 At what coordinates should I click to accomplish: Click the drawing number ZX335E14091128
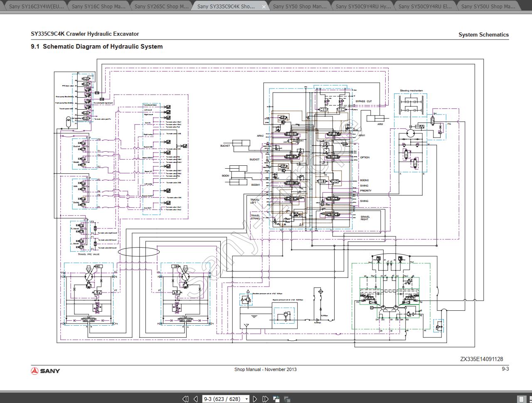[482, 359]
